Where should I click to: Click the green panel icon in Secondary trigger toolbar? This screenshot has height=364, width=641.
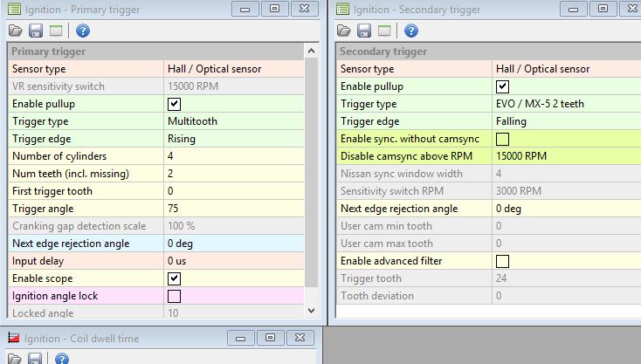(384, 31)
